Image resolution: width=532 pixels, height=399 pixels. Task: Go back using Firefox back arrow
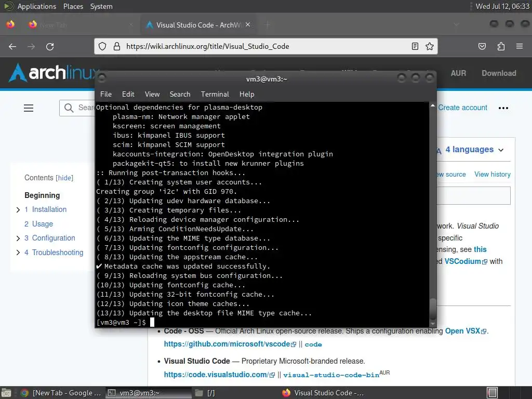tap(12, 46)
